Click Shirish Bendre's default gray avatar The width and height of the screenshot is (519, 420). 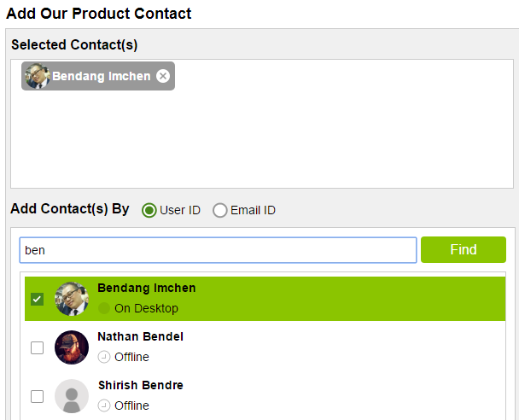coord(72,396)
